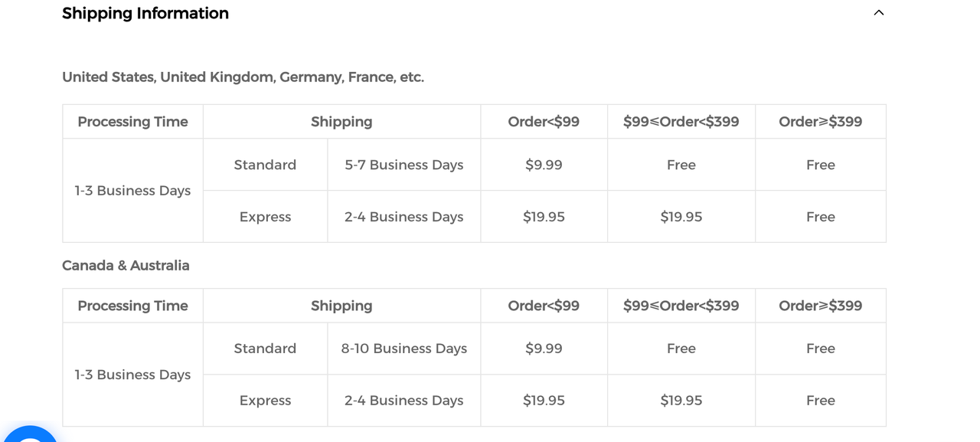This screenshot has height=442, width=980.
Task: Open the blue chat bubble widget
Action: pyautogui.click(x=29, y=434)
